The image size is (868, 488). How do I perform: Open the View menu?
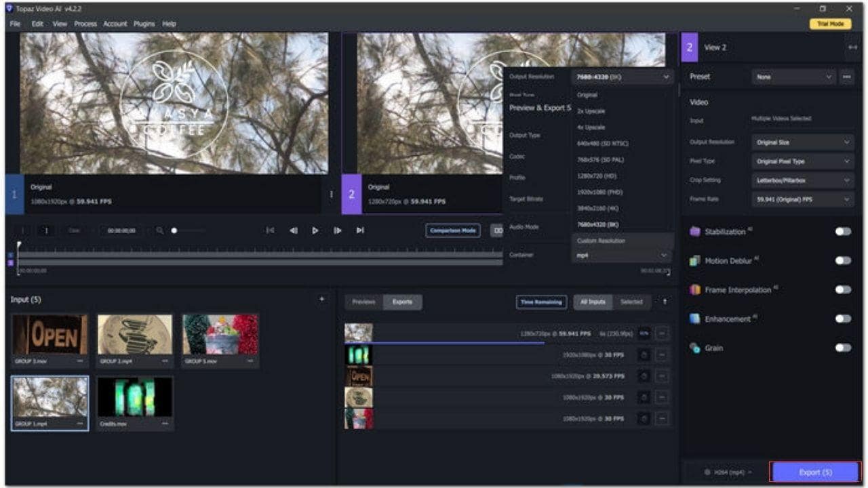tap(60, 24)
